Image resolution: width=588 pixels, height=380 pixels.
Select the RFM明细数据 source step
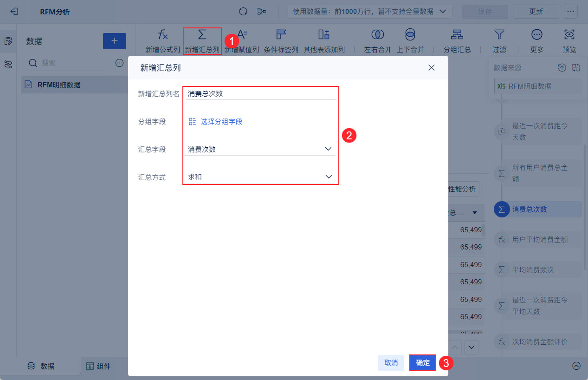coord(538,86)
